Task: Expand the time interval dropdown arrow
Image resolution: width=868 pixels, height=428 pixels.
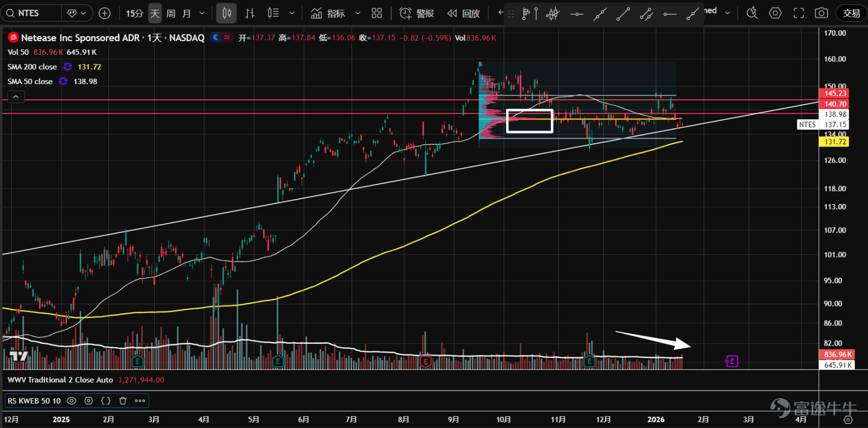Action: [x=202, y=13]
